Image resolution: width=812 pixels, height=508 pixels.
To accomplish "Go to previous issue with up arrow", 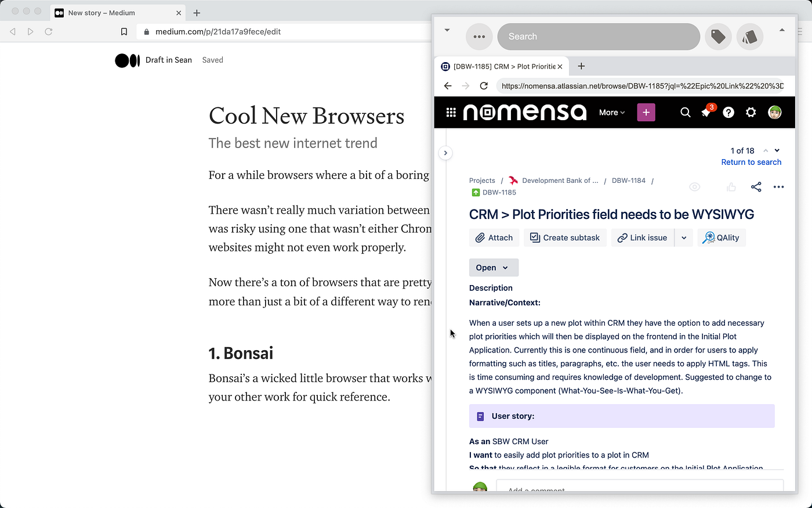I will pyautogui.click(x=766, y=151).
